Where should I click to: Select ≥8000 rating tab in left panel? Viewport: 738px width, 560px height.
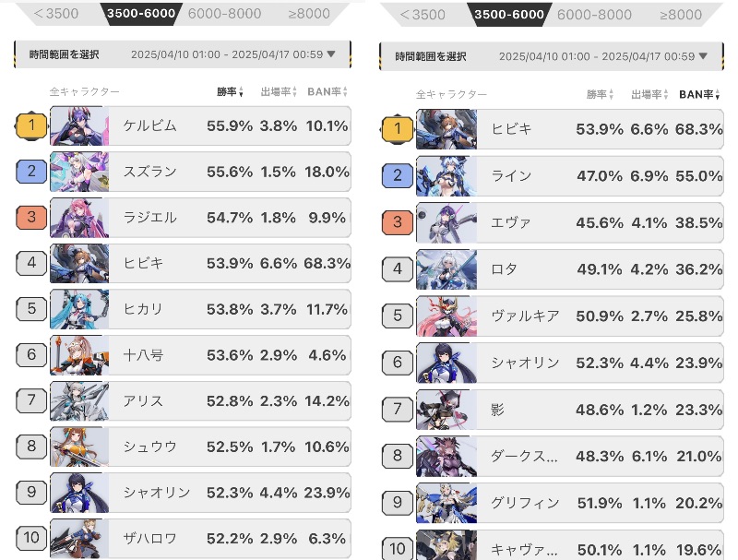point(309,13)
